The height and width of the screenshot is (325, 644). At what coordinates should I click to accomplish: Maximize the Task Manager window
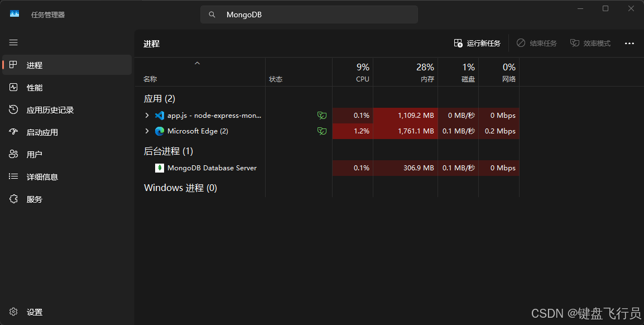click(605, 8)
